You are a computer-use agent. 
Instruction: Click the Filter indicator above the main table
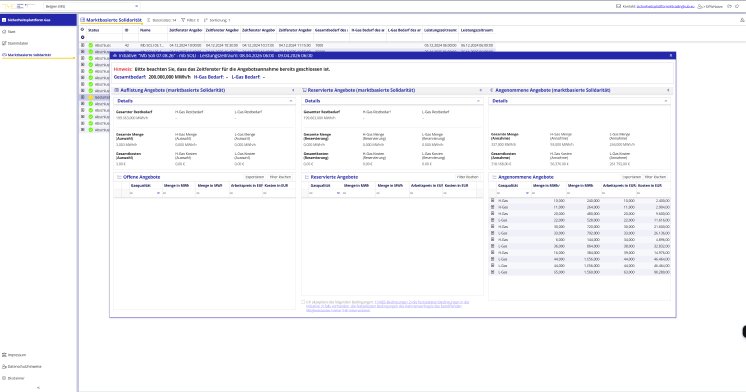190,20
